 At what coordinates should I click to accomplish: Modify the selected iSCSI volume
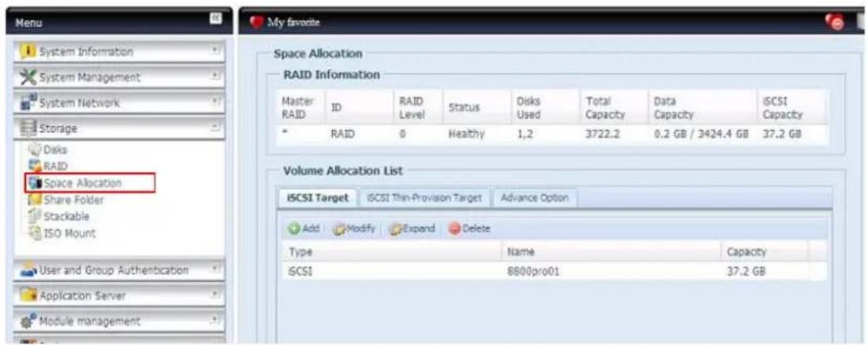[354, 228]
